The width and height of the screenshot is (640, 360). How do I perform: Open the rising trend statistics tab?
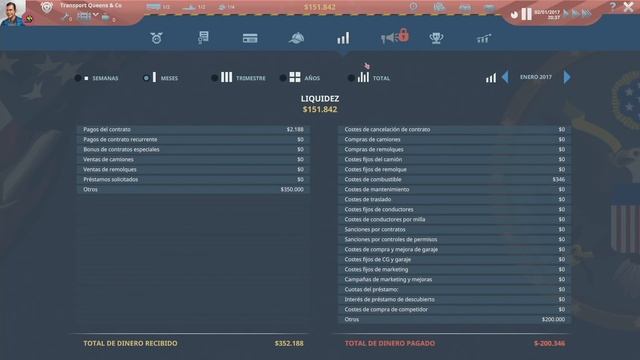484,39
